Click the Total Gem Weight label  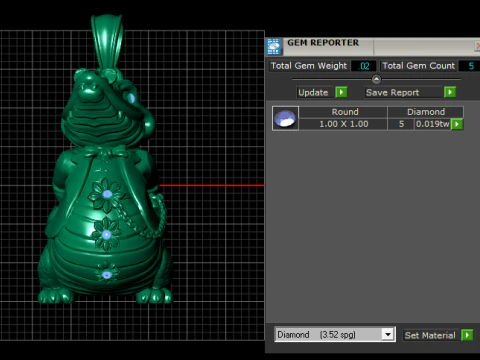[309, 66]
